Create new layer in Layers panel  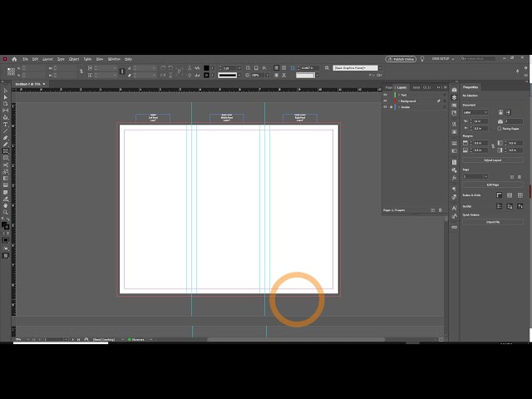[432, 210]
